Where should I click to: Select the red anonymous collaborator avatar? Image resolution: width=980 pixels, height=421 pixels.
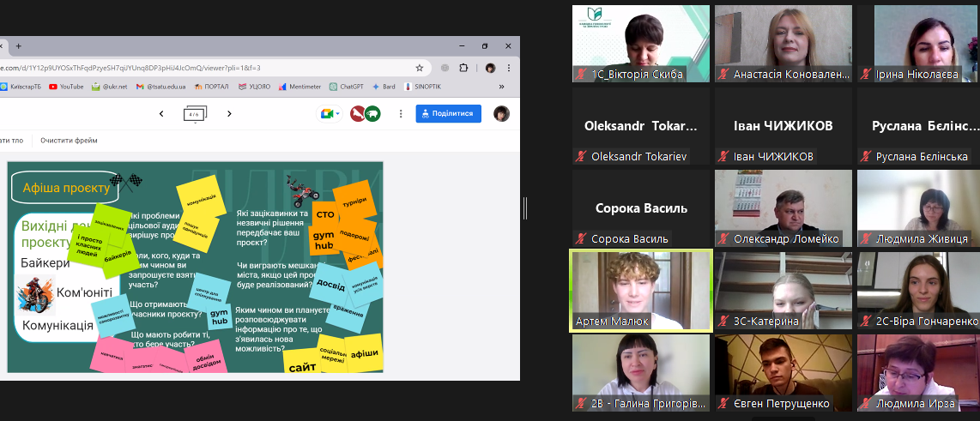(x=358, y=114)
